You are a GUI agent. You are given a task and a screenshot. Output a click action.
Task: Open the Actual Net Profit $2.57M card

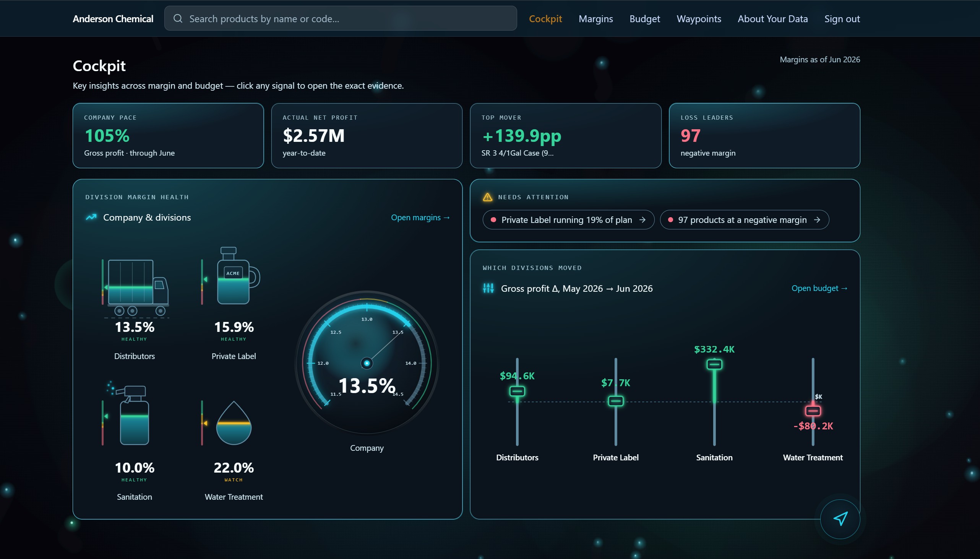click(x=367, y=135)
